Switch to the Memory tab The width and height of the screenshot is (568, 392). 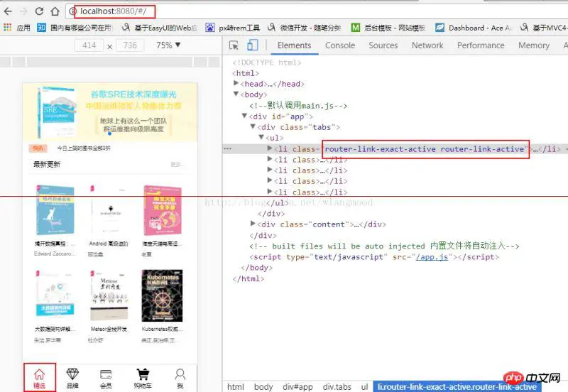(x=534, y=45)
